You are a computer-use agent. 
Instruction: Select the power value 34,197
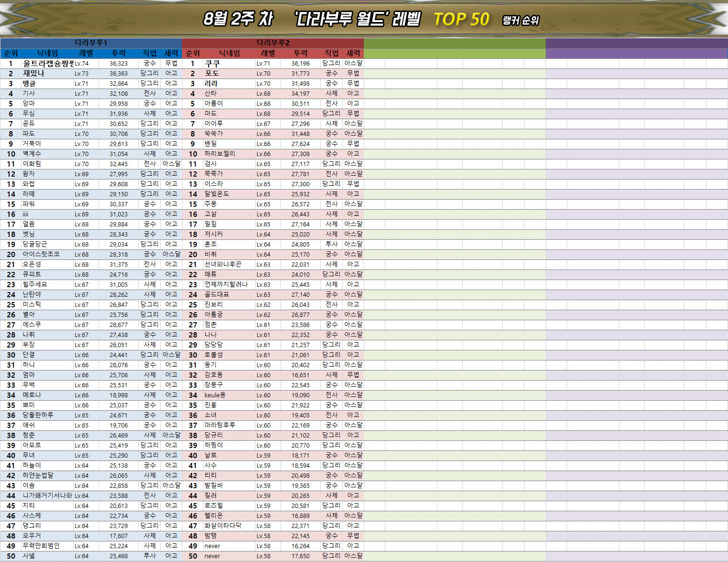pos(301,93)
